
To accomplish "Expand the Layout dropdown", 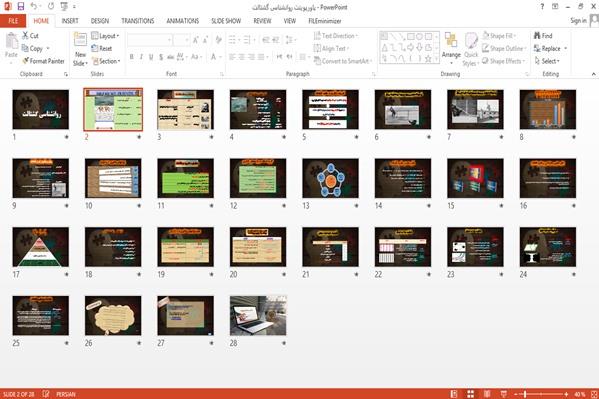I will tap(105, 36).
